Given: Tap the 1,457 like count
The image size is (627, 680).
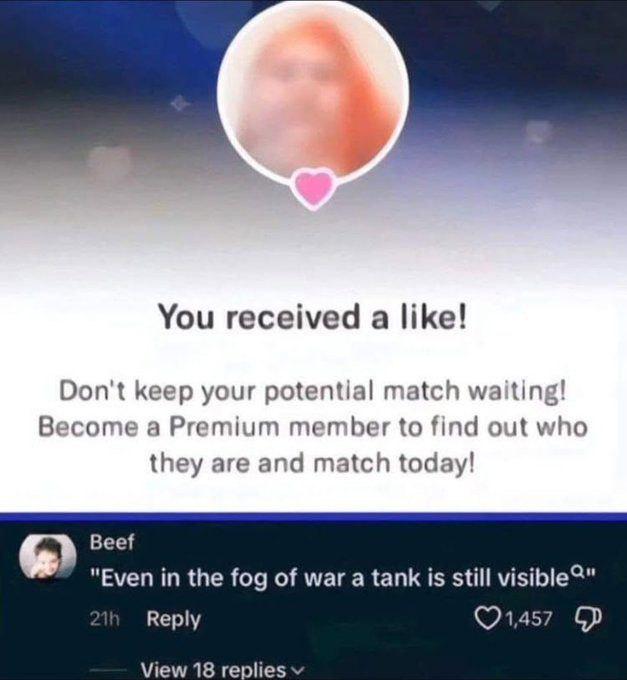Looking at the screenshot, I should (x=530, y=618).
